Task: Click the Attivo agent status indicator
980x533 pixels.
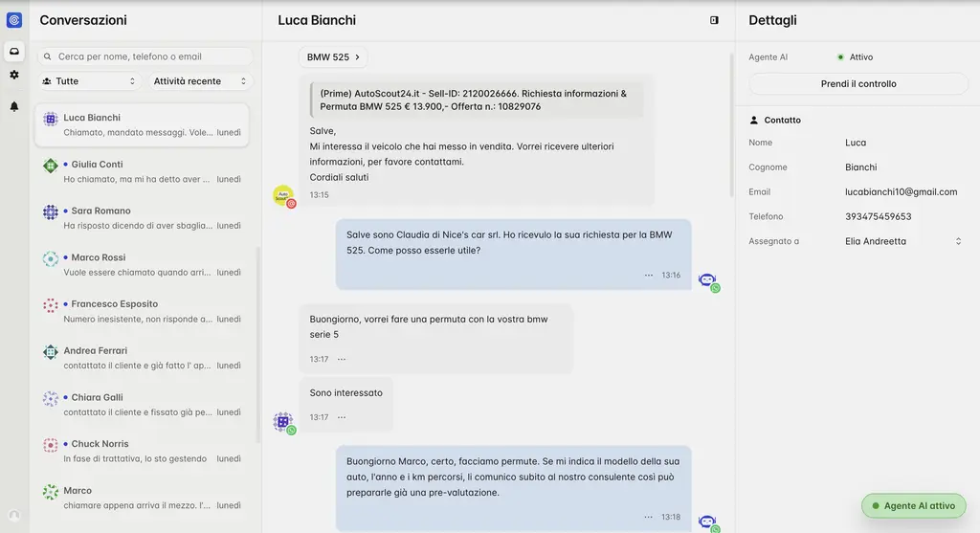Action: point(855,56)
